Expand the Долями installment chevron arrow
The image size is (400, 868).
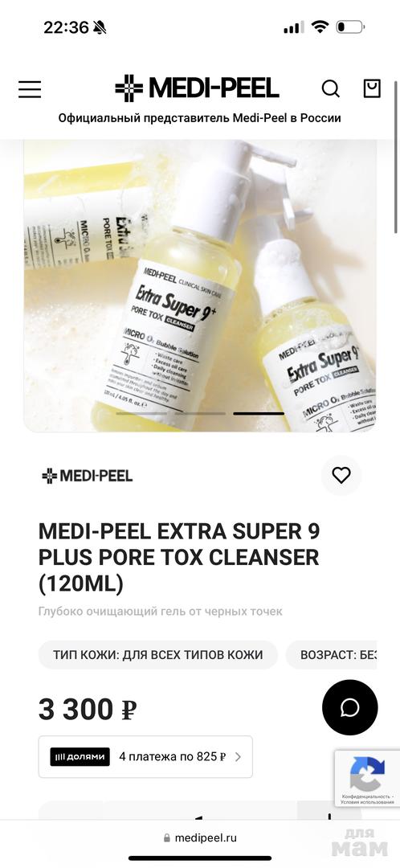click(238, 757)
